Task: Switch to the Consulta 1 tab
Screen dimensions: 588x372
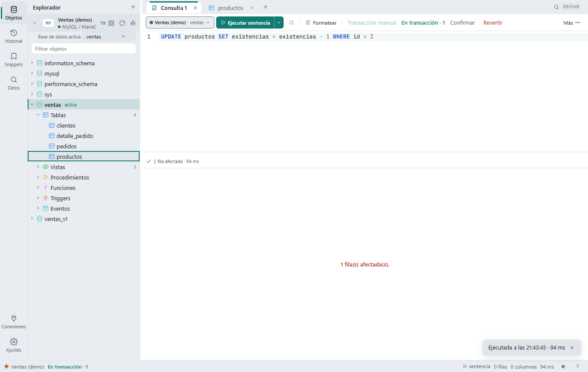Action: (x=173, y=8)
